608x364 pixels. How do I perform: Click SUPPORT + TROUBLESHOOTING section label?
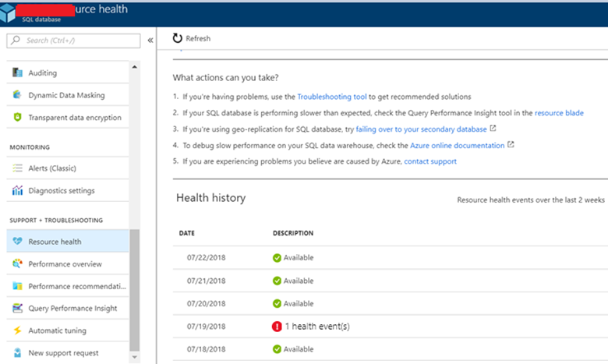click(x=56, y=220)
